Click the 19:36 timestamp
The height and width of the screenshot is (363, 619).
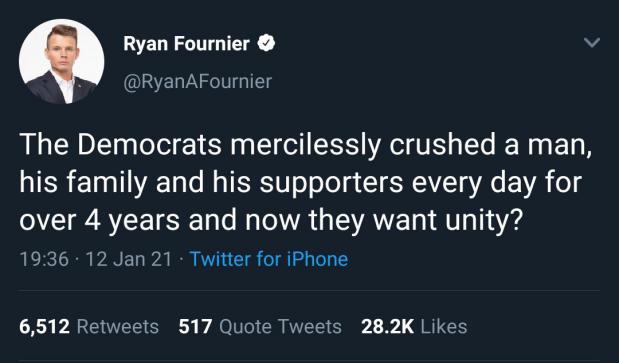(x=44, y=259)
